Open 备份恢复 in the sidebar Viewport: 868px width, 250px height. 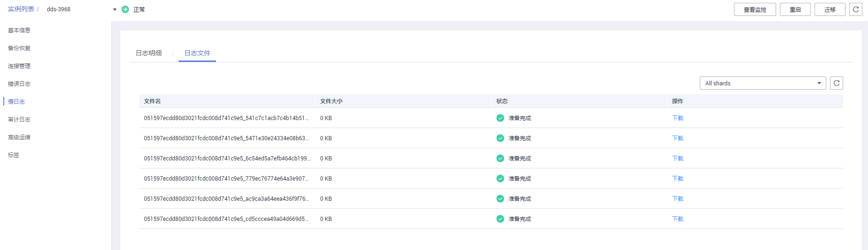point(19,48)
